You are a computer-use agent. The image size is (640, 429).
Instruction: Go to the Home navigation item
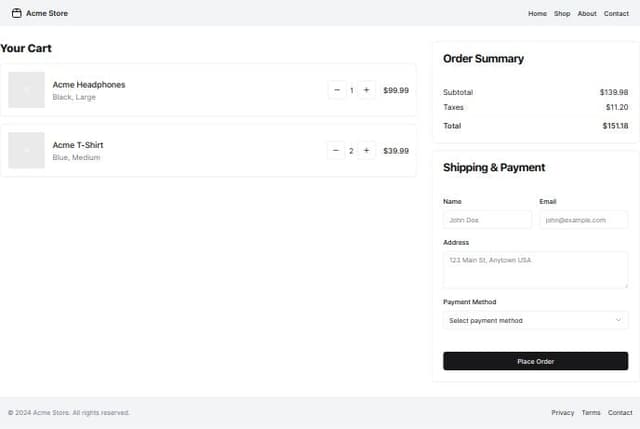pyautogui.click(x=537, y=14)
